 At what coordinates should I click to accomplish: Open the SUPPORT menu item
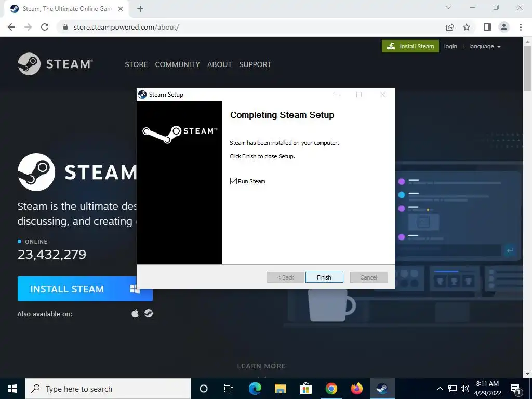click(x=255, y=64)
